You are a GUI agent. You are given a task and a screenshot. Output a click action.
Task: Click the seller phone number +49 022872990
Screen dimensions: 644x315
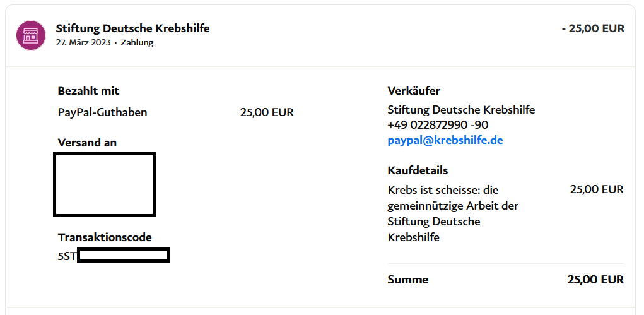(438, 125)
